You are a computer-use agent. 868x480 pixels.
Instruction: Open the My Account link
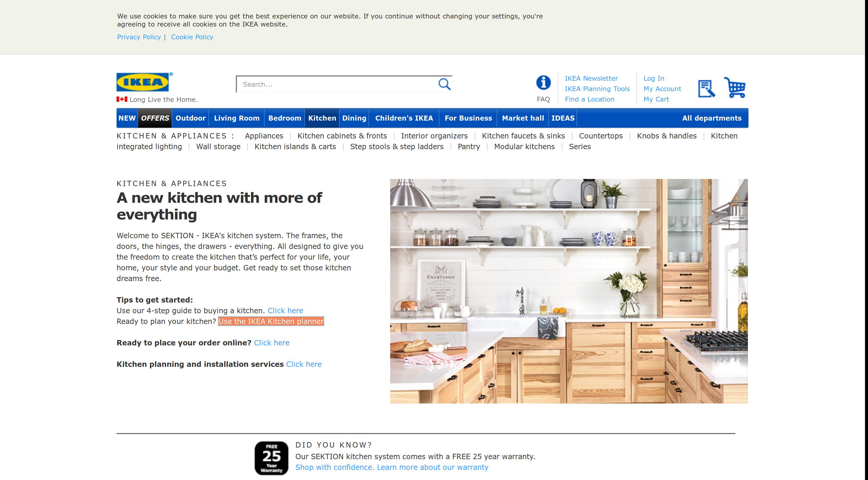coord(662,89)
